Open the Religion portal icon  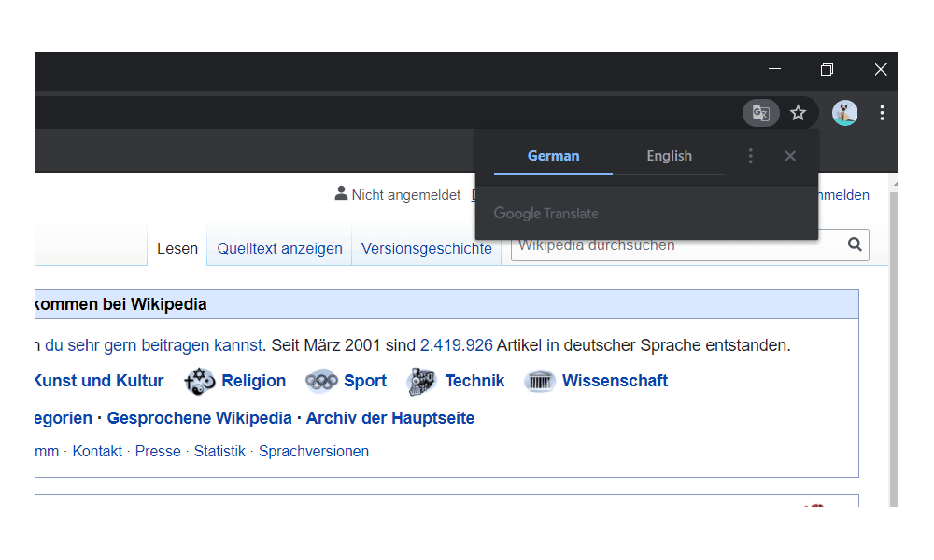tap(200, 381)
